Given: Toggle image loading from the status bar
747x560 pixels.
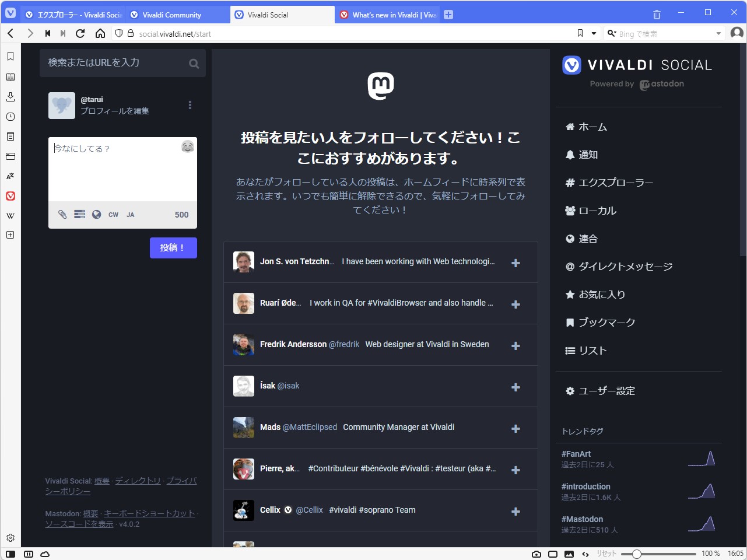Looking at the screenshot, I should click(x=569, y=554).
